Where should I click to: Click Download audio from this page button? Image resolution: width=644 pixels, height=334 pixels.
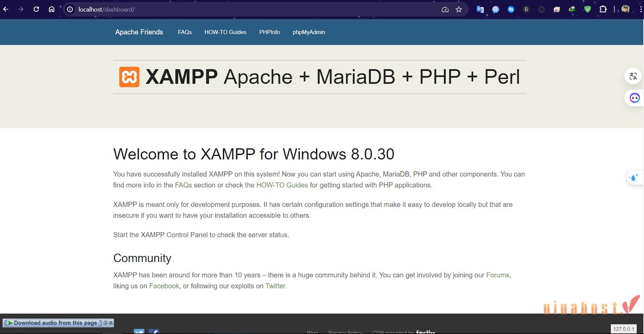point(52,323)
